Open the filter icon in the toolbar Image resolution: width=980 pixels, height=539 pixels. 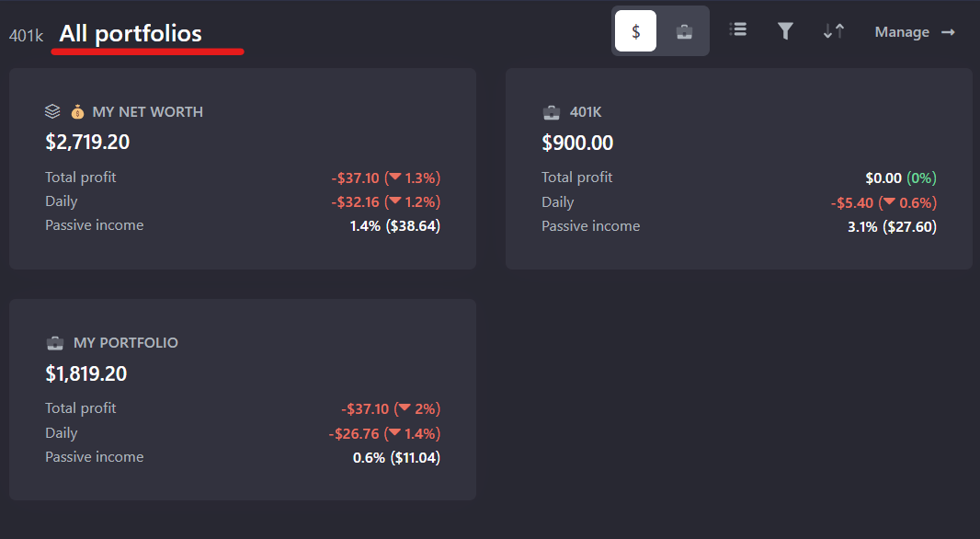[785, 30]
